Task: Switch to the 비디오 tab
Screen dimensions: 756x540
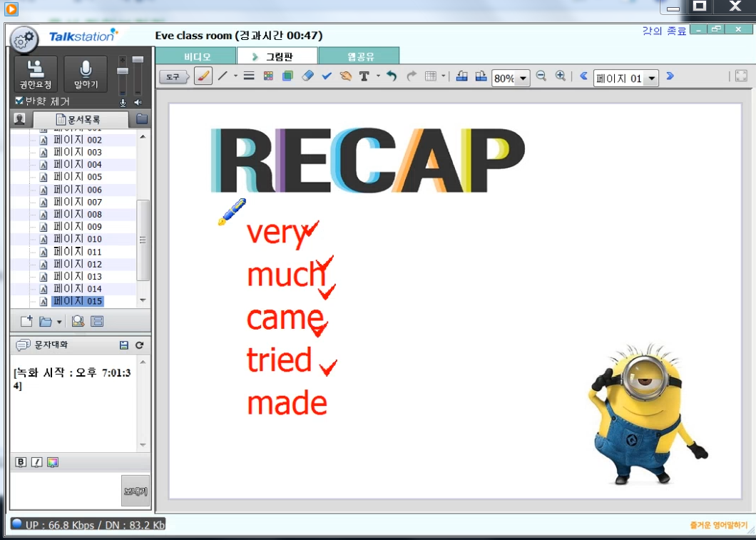Action: point(196,56)
